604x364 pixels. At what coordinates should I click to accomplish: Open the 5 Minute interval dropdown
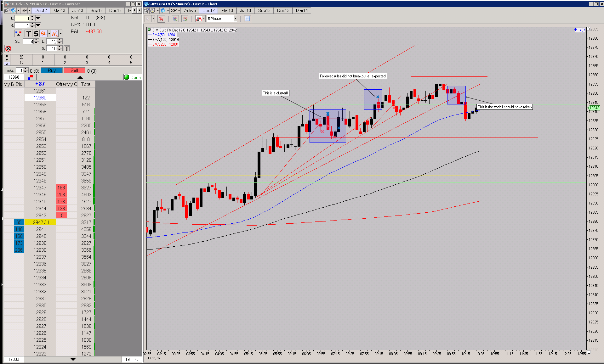click(x=235, y=19)
